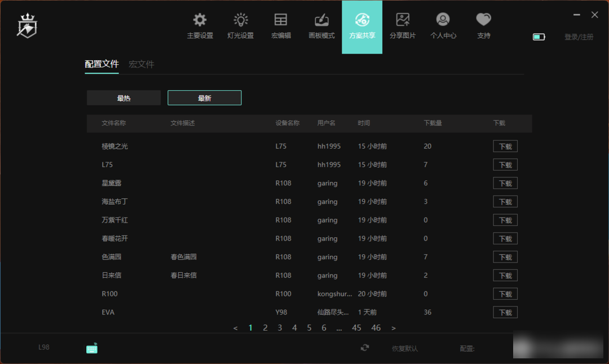Go to page 3
The height and width of the screenshot is (364, 609).
pos(280,328)
